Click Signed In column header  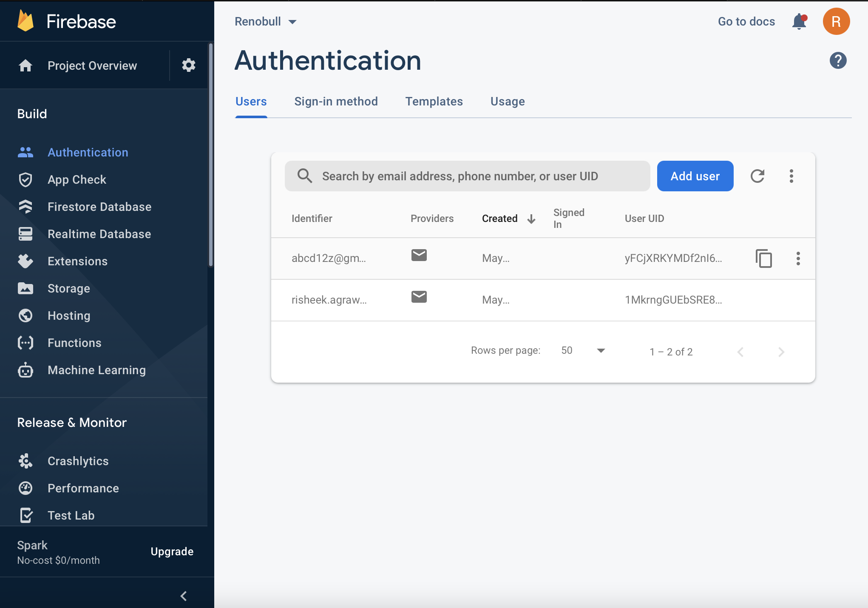[569, 219]
